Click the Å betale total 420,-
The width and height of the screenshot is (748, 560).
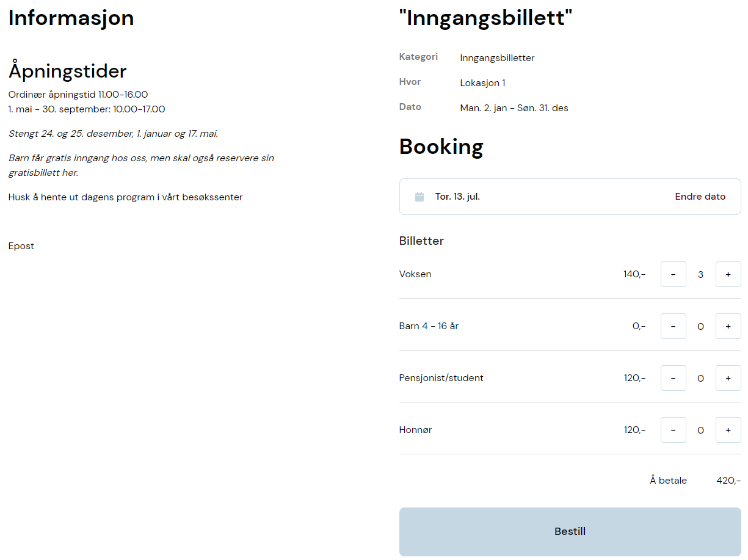[x=728, y=481]
